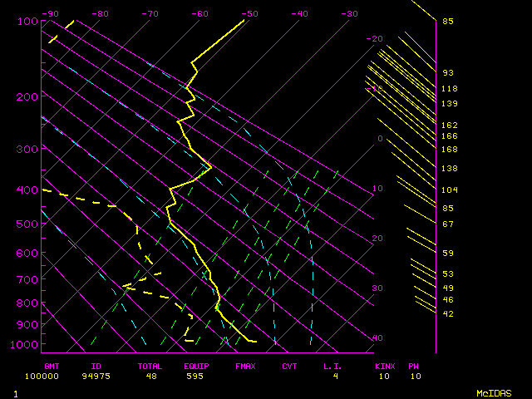Click the TOTAL index label

150,366
